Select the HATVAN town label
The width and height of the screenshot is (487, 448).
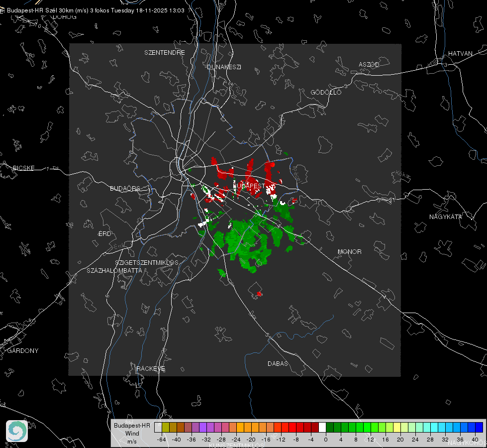pyautogui.click(x=460, y=53)
